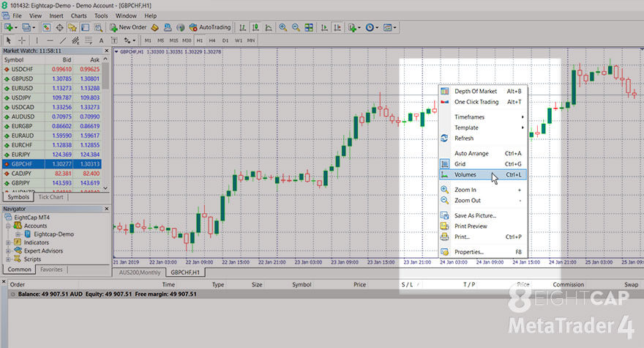
Task: Select EURUSD row in Market Watch
Action: tap(52, 88)
